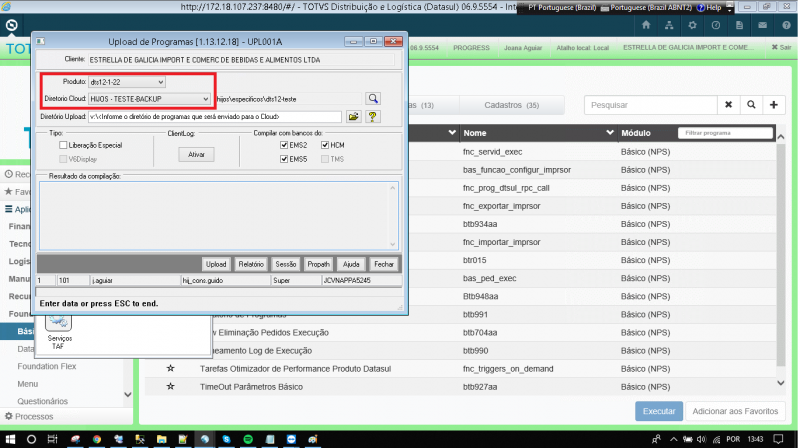Open the document icon in TOTVS header

click(x=739, y=25)
